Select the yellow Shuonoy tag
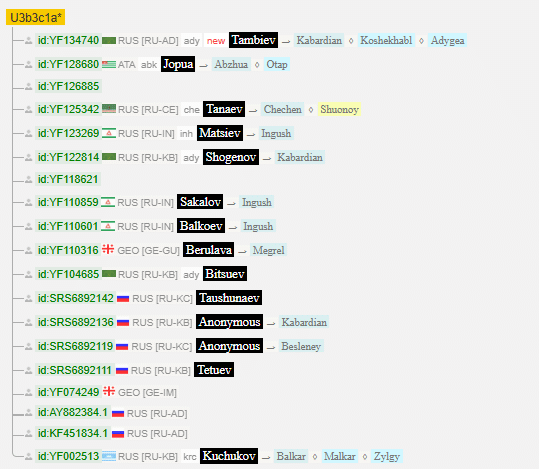Viewport: 539px width, 469px height. point(340,109)
